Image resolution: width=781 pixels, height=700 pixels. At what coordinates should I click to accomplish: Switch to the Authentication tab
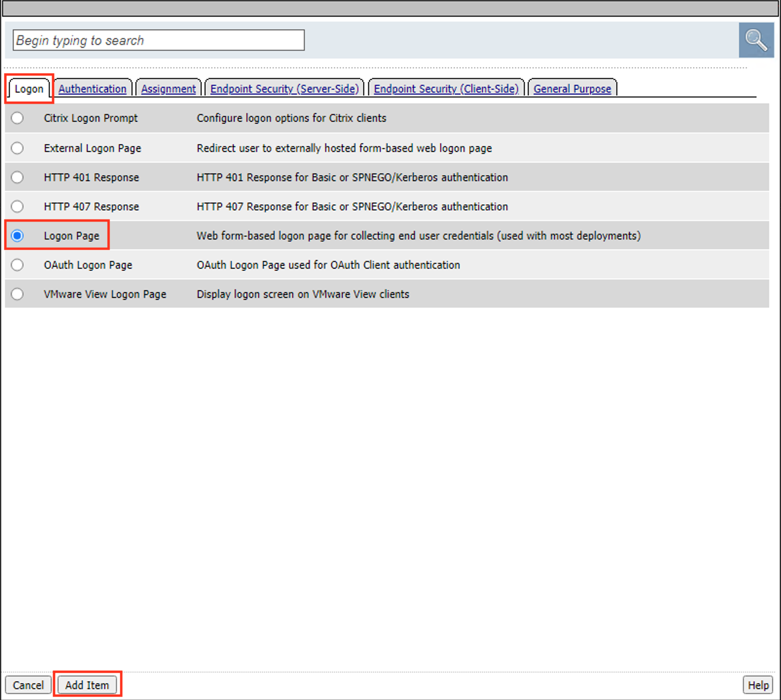tap(93, 89)
